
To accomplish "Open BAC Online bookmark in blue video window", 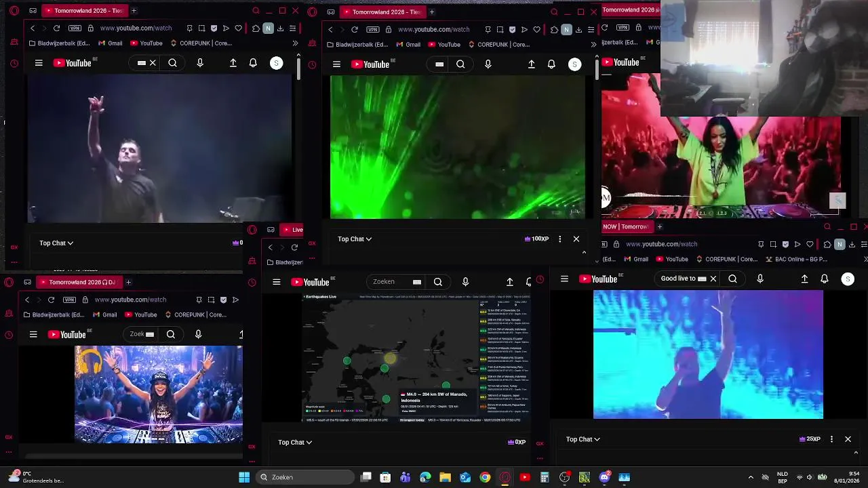I will [x=796, y=259].
